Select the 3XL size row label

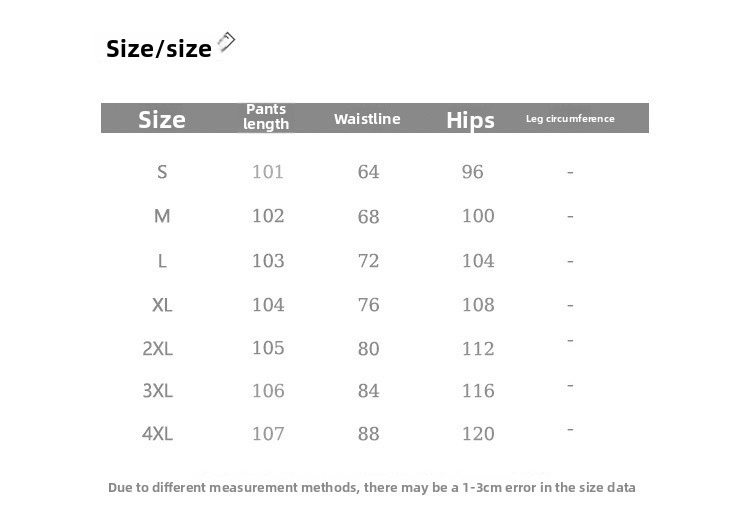[x=158, y=391]
